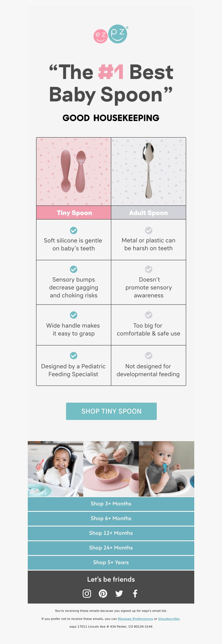The height and width of the screenshot is (644, 222).
Task: Open the Facebook icon
Action: point(135,593)
